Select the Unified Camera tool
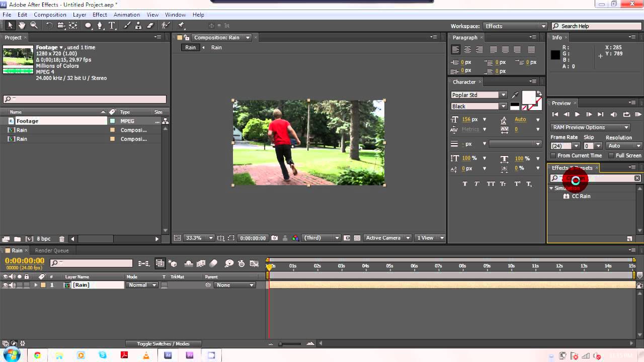The image size is (644, 362). tap(61, 25)
